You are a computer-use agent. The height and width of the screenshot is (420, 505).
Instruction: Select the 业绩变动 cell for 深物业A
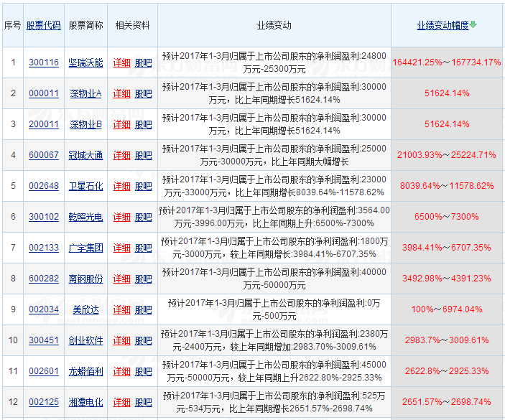[274, 93]
